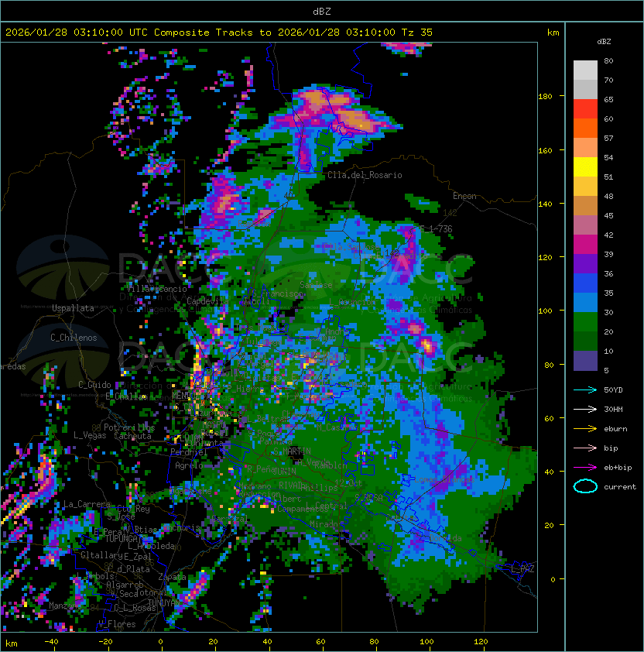The image size is (644, 652).
Task: Click the 'km' unit label at bottom left
Action: [12, 643]
